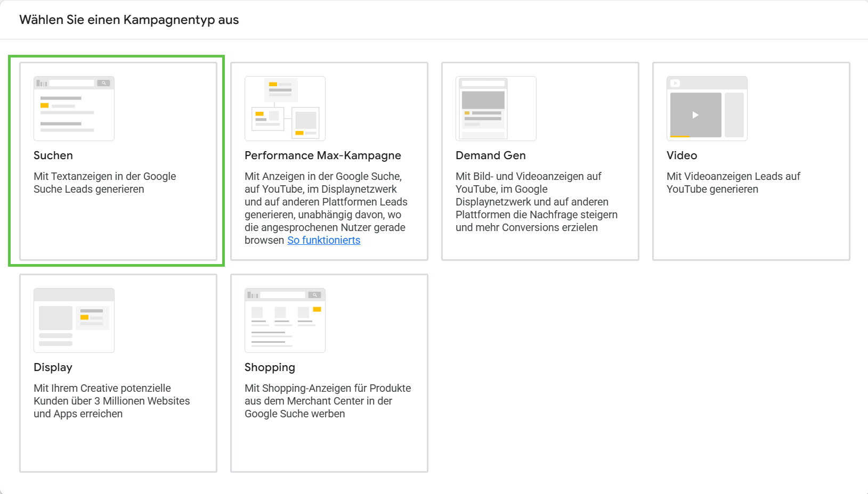Pick the 'Video' campaign type title
Image resolution: width=868 pixels, height=494 pixels.
pos(682,155)
